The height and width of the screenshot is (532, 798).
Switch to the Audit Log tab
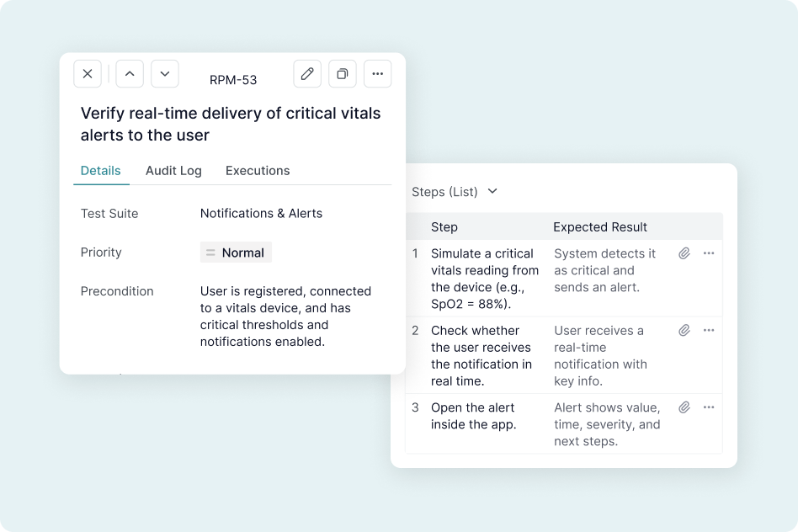pos(173,171)
